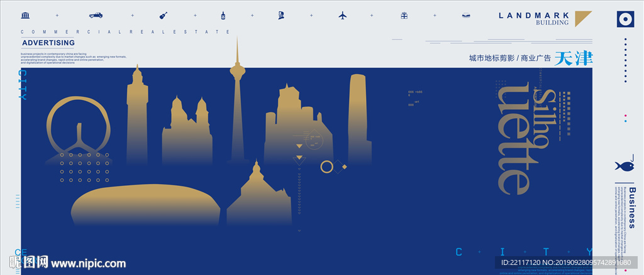Click the bottle icon

point(223,16)
